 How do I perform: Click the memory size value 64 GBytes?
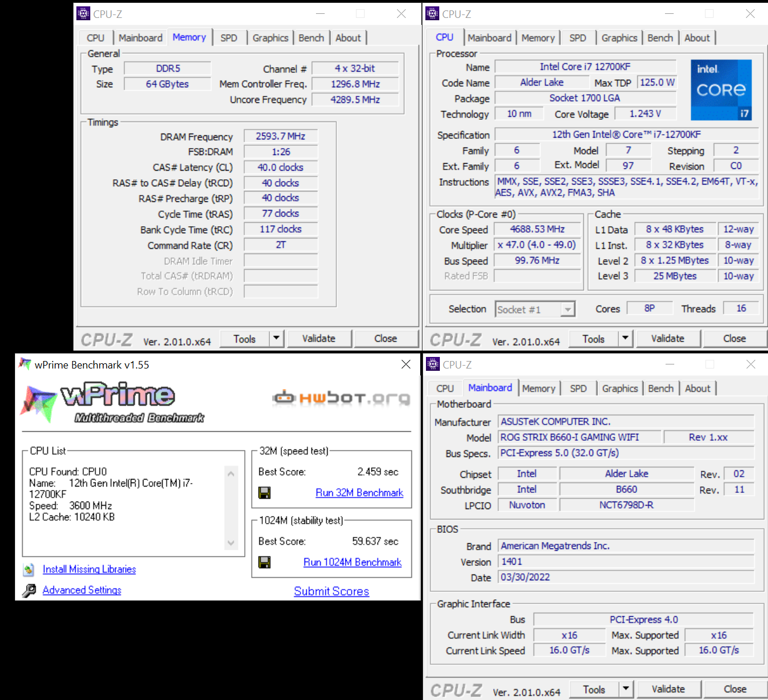coord(167,84)
